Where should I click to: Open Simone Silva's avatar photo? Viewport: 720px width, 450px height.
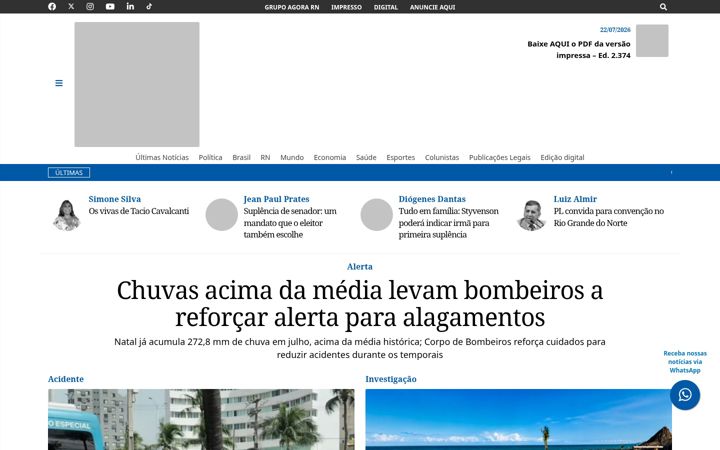(67, 214)
